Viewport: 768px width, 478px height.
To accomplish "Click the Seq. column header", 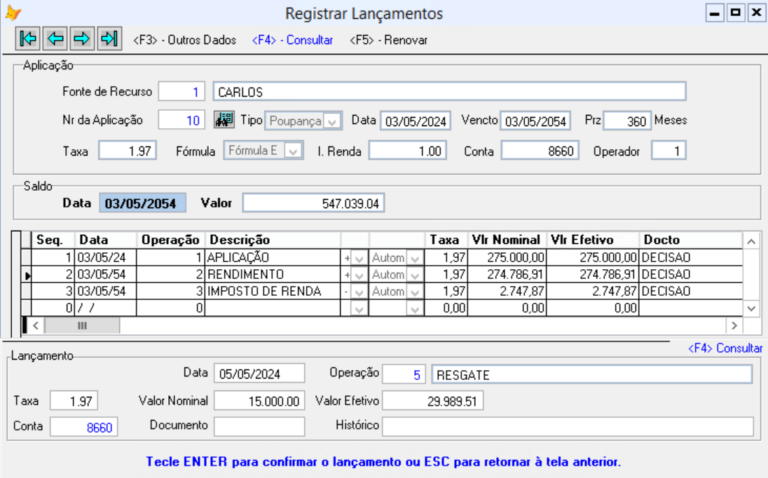I will [52, 240].
